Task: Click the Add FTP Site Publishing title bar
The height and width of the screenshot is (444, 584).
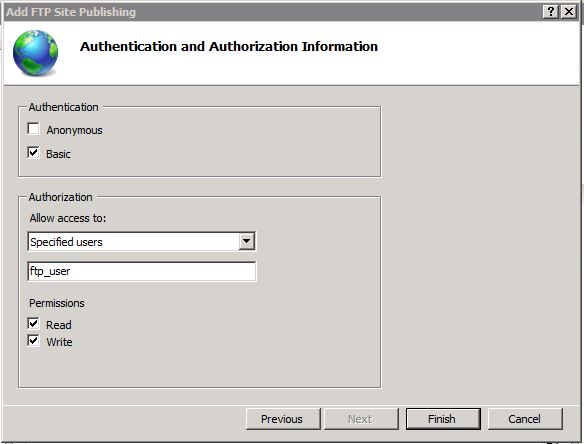Action: (x=272, y=12)
